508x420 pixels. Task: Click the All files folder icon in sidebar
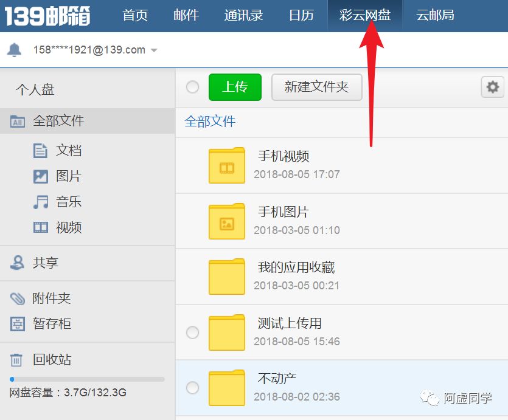18,122
